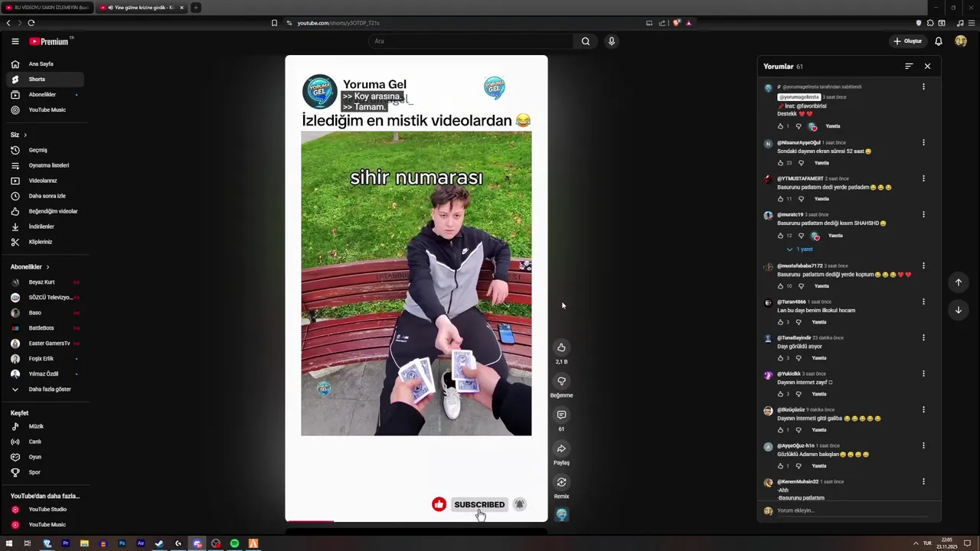The width and height of the screenshot is (980, 551).
Task: Switch to first browser tab
Action: tap(48, 8)
